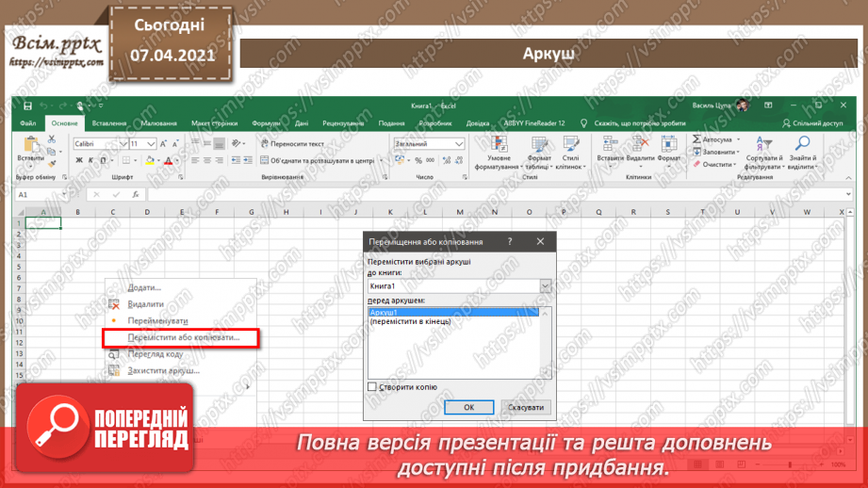Open the до книги Книга1 combo box
This screenshot has width=868, height=488.
pos(459,286)
